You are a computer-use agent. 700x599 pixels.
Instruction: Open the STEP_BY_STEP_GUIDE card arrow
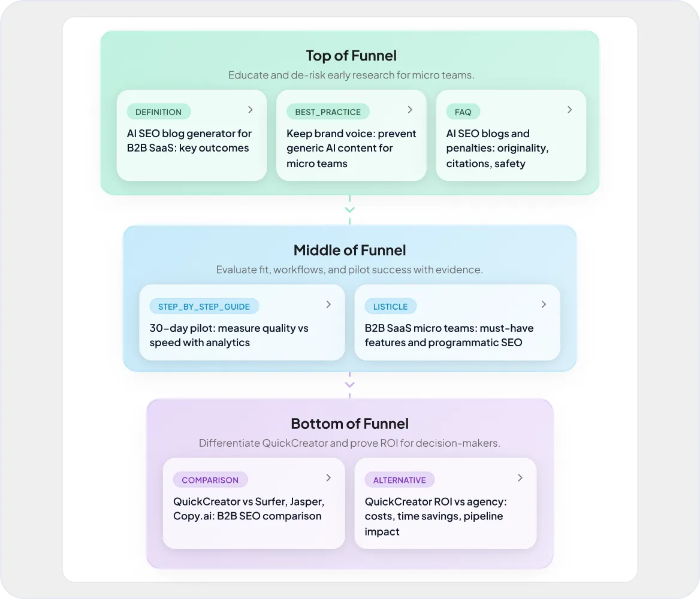(328, 304)
